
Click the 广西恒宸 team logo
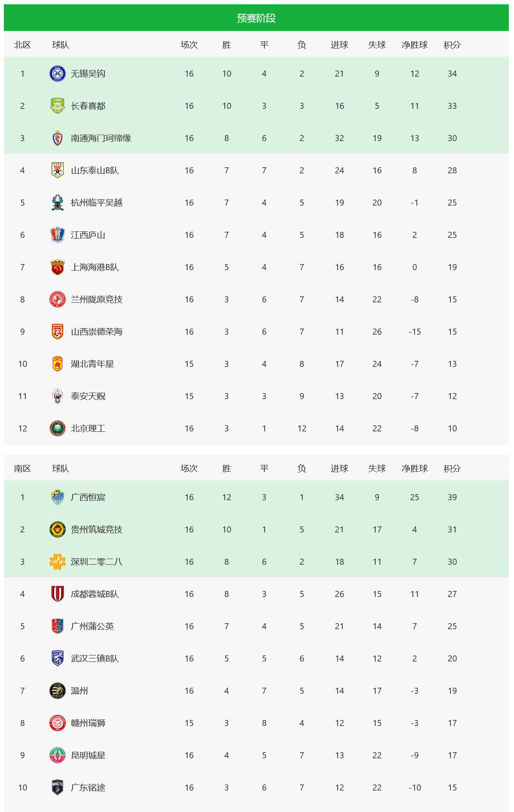[x=57, y=497]
